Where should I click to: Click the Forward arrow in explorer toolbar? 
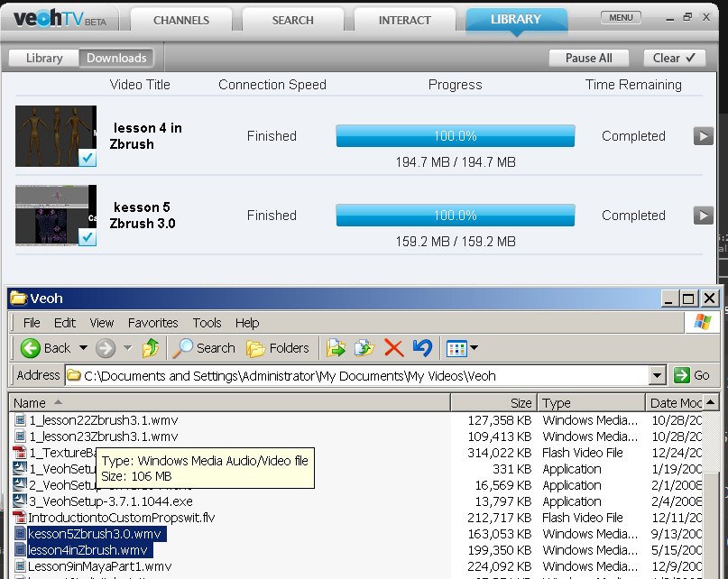coord(106,348)
